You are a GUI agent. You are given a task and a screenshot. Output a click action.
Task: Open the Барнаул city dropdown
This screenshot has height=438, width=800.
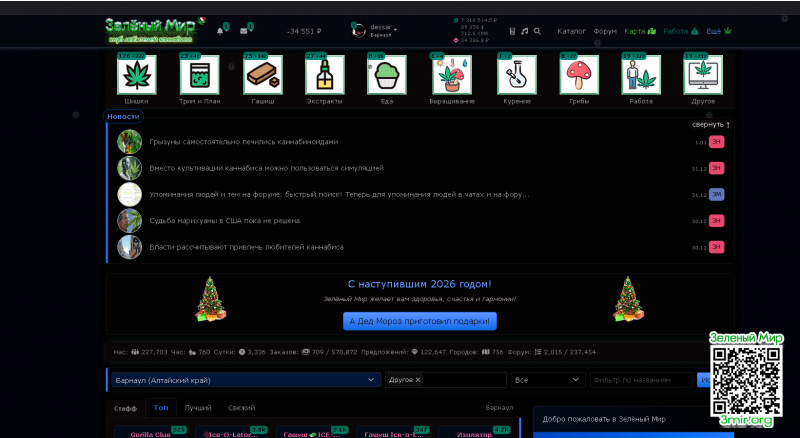(x=244, y=380)
